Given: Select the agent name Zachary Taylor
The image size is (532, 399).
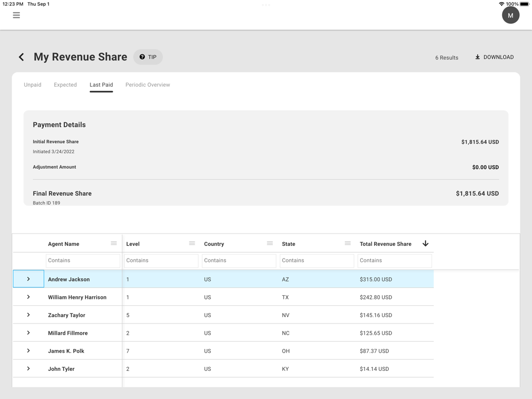Looking at the screenshot, I should pos(66,315).
